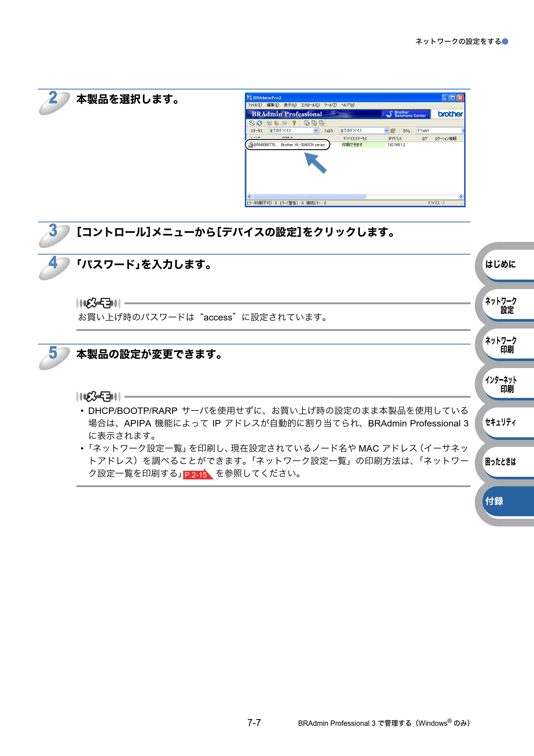Open the ツール(T) menu
This screenshot has width=534, height=756.
(330, 105)
